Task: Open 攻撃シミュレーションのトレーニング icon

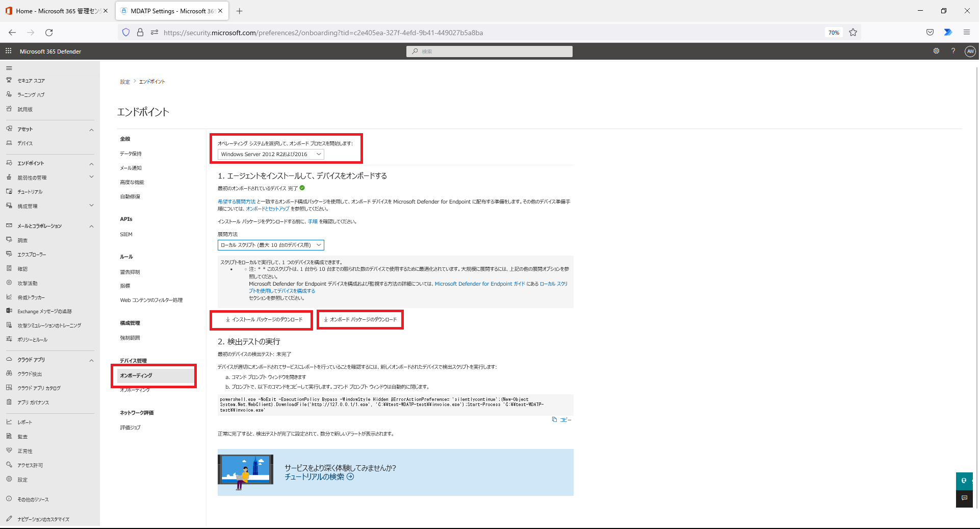Action: 9,325
